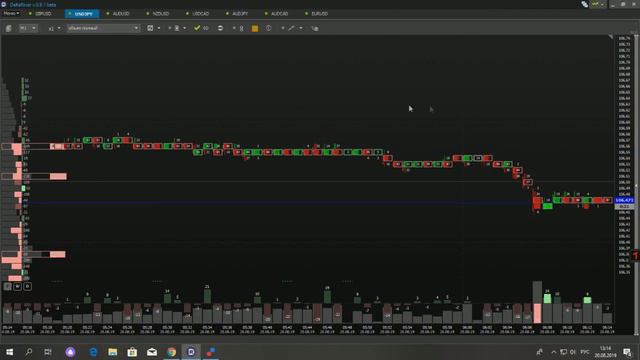Viewport: 640px width, 360px height.
Task: Toggle the green checkmark toolbar button
Action: [197, 28]
